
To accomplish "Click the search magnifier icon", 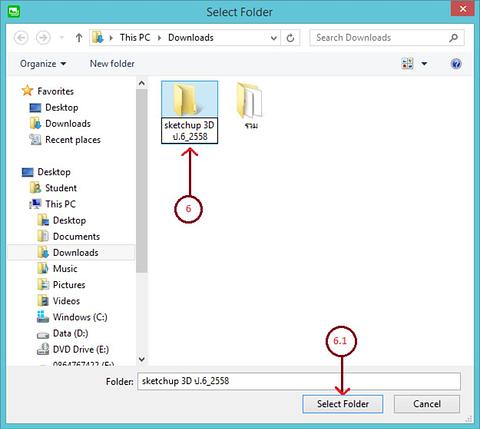I will (x=453, y=38).
